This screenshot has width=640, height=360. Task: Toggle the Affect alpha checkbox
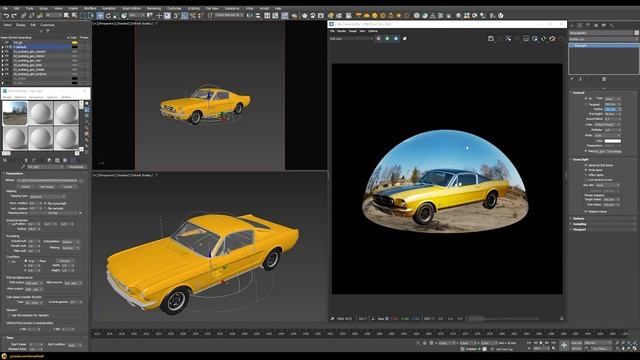586,175
